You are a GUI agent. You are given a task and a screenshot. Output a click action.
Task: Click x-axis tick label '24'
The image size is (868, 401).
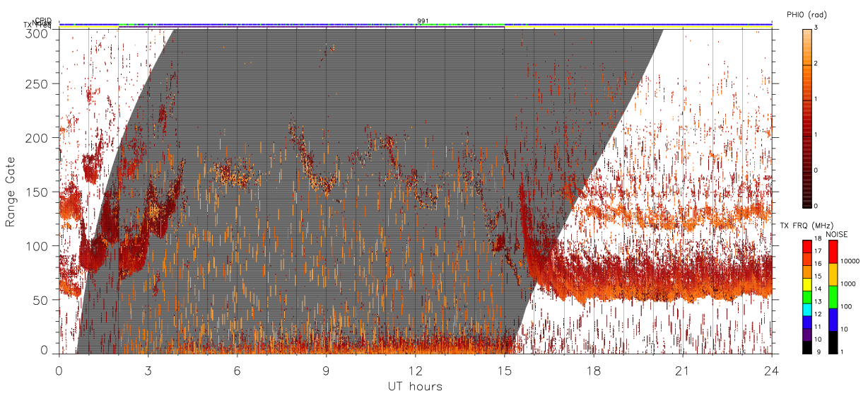(771, 370)
